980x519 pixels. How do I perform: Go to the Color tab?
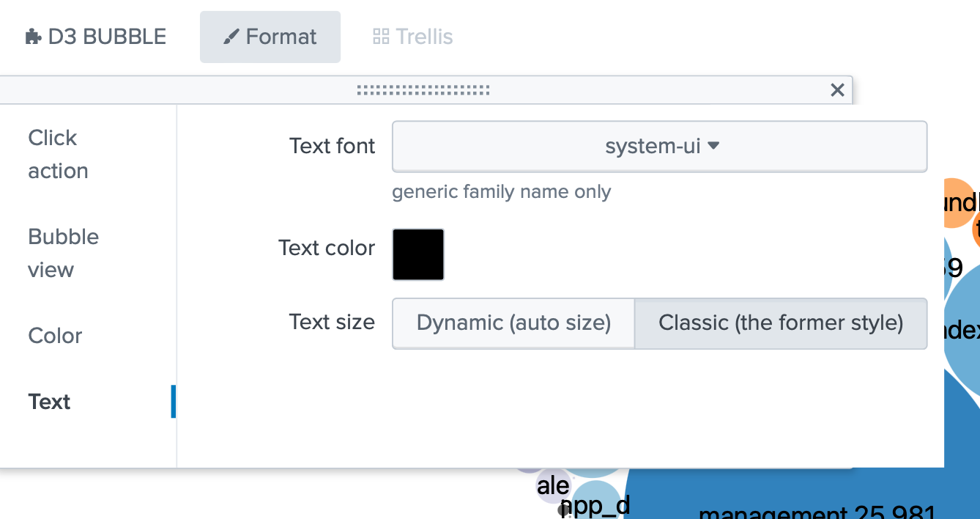pyautogui.click(x=55, y=336)
